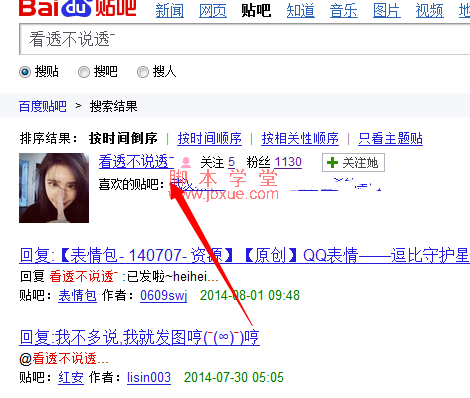Open the 知道 navigation tab

coord(300,11)
